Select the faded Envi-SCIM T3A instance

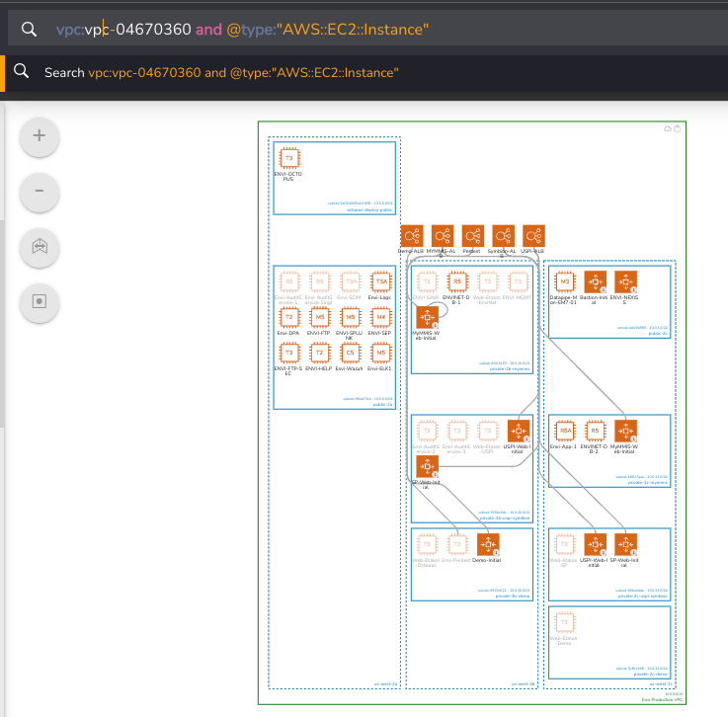click(x=351, y=281)
